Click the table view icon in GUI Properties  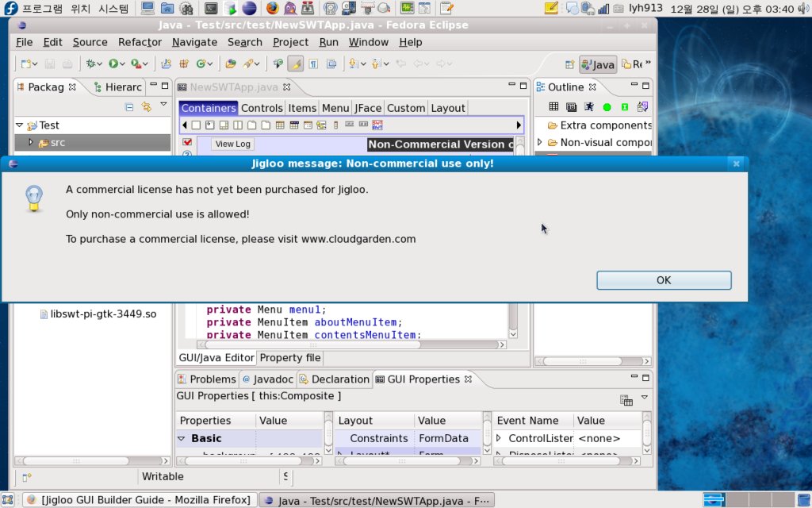coord(626,400)
